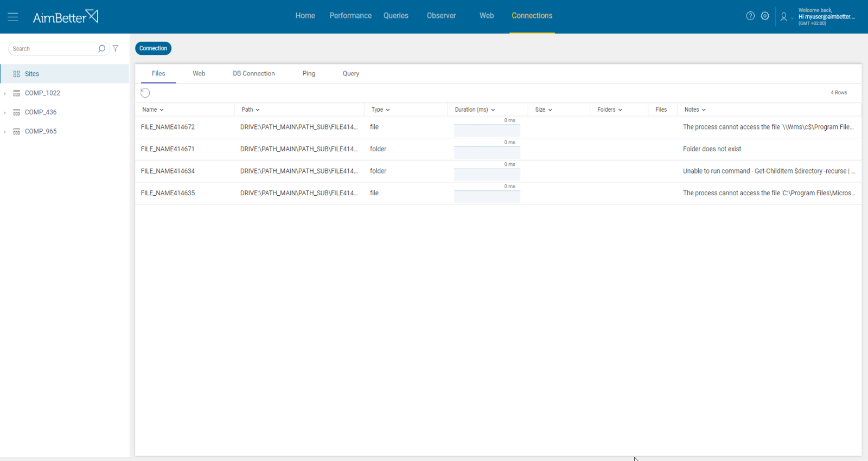
Task: Select the FILE_NAME414671 row name
Action: click(x=168, y=149)
